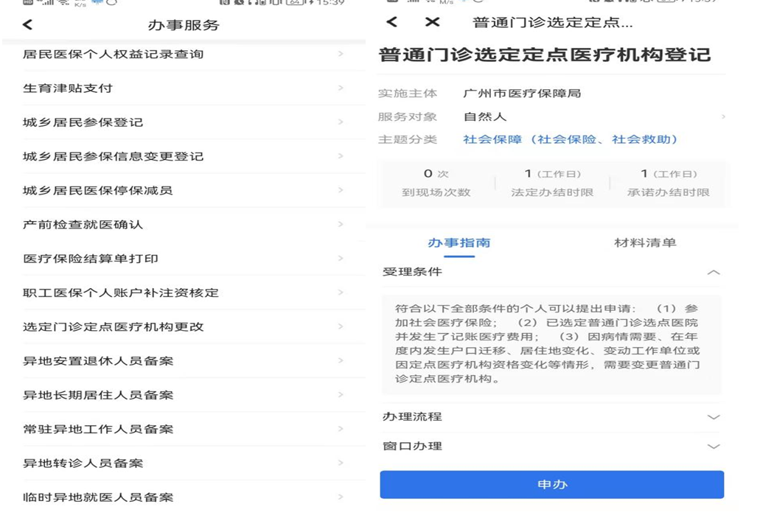Select 医疗保险结算单打印 entry
774x532 pixels.
pos(91,259)
